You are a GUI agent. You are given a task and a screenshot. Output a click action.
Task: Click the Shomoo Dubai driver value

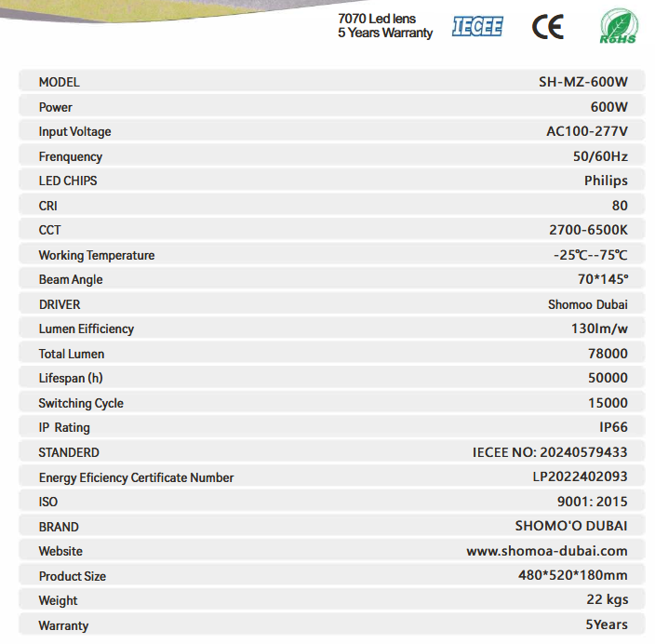[x=588, y=304]
